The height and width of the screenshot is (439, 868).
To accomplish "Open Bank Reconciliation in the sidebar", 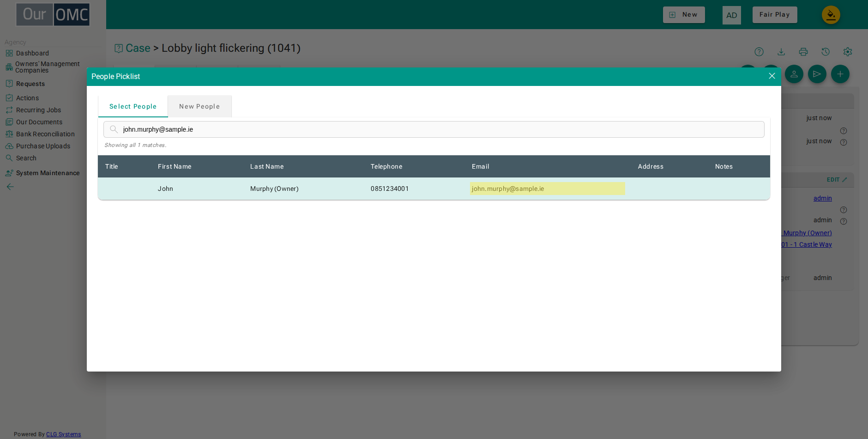I will tap(45, 134).
